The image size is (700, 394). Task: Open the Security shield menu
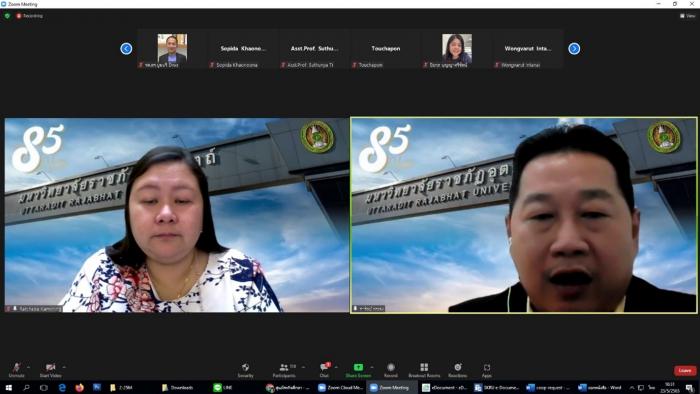tap(245, 370)
